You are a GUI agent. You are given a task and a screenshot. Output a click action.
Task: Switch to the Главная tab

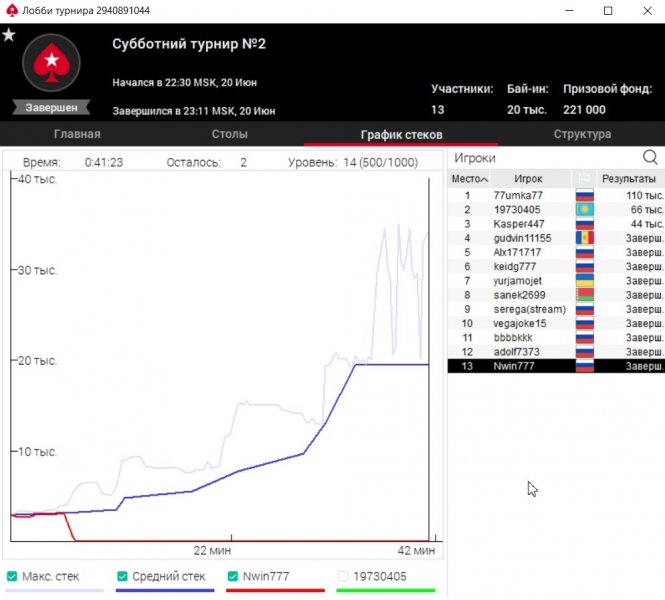[77, 134]
